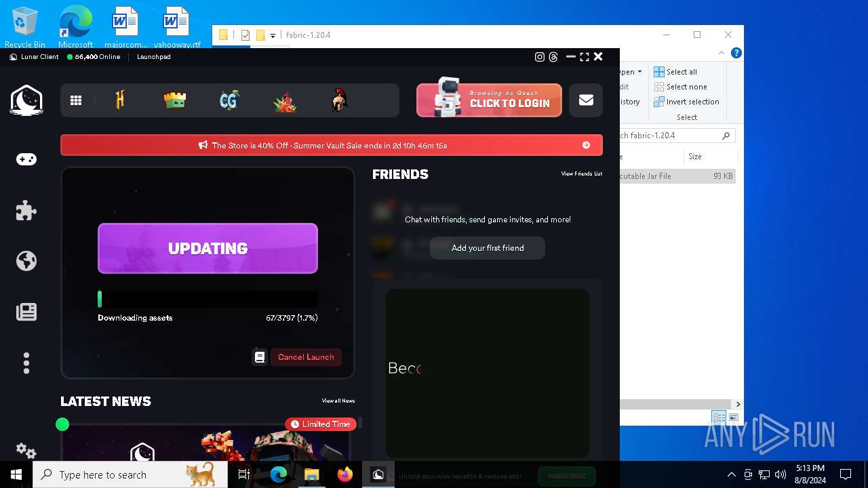The image size is (868, 488).
Task: Toggle fullscreen in Lunar Client title bar
Action: point(585,57)
